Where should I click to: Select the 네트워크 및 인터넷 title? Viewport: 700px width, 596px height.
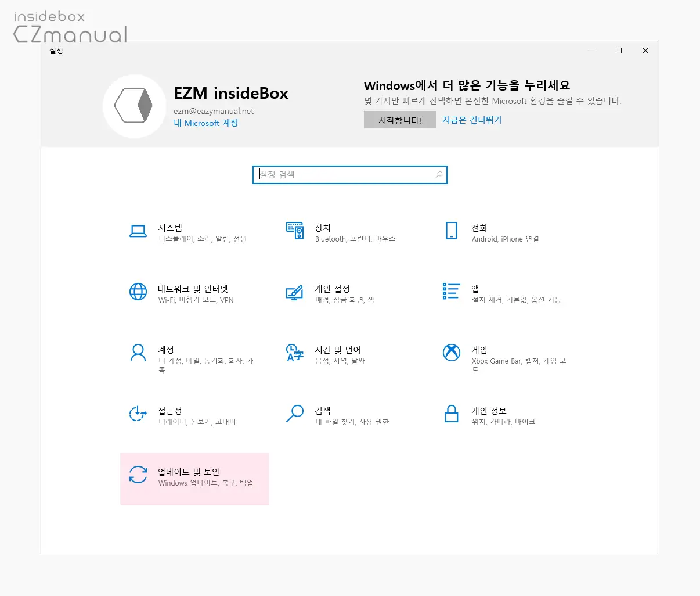(193, 289)
